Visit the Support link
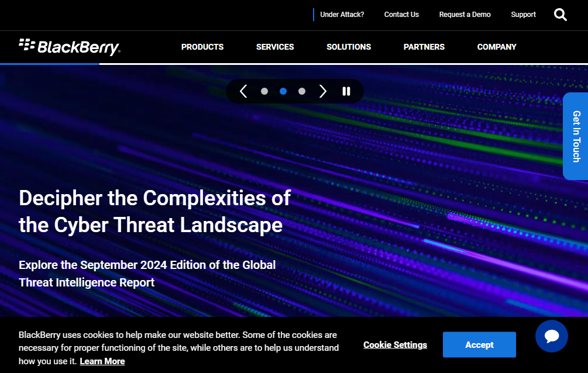 pyautogui.click(x=524, y=15)
